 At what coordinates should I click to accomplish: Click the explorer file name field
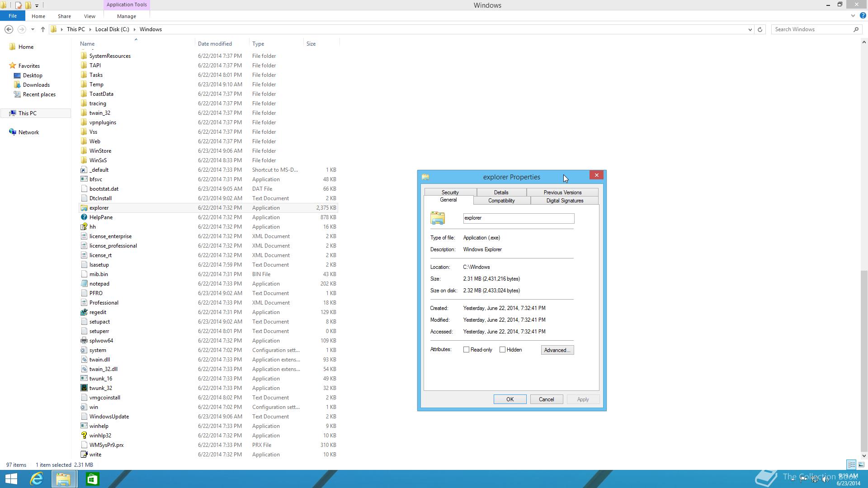click(518, 218)
